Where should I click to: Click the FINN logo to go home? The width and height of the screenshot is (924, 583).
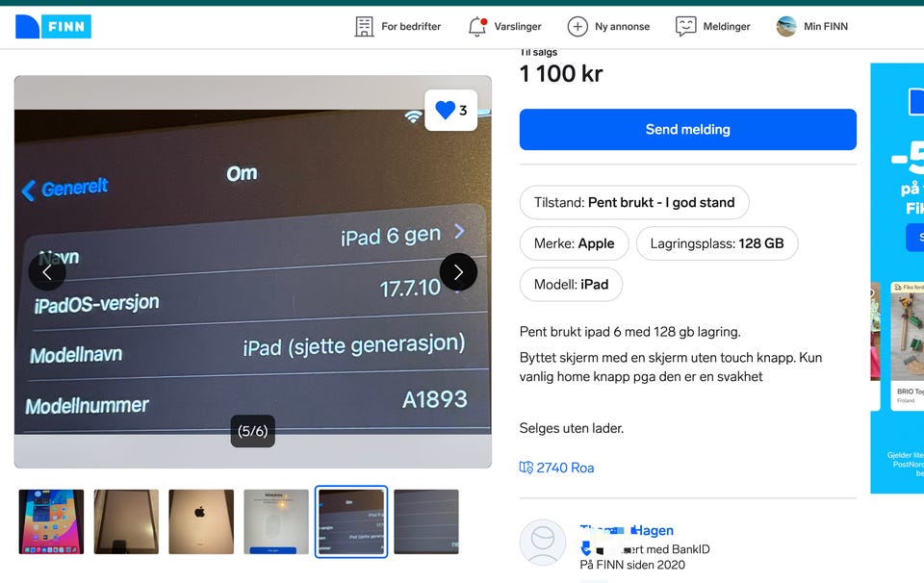point(53,27)
